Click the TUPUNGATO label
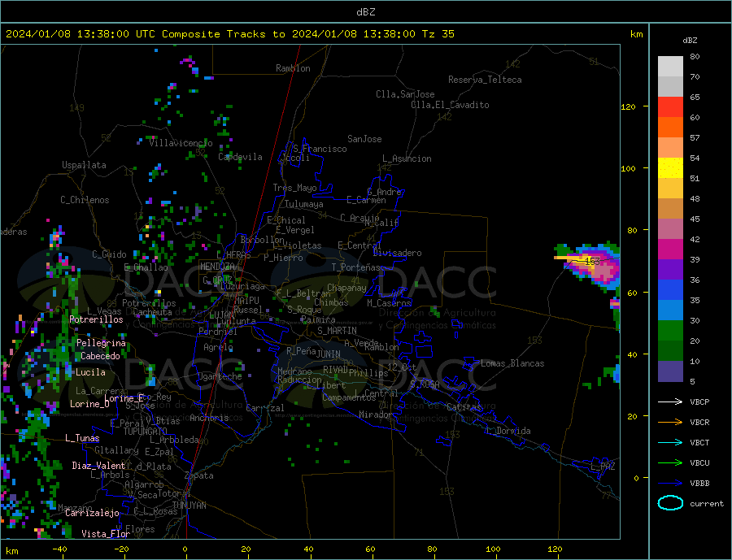732x560 pixels. tap(146, 432)
